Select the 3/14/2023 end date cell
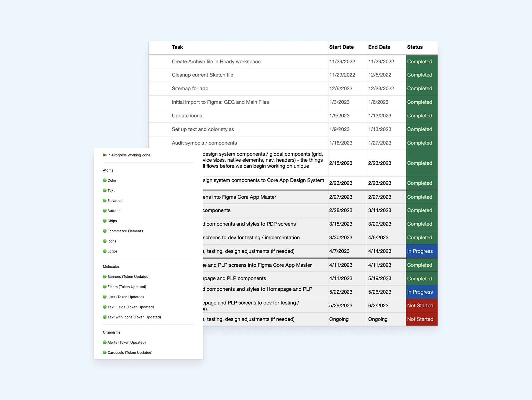This screenshot has width=532, height=400. click(387, 210)
